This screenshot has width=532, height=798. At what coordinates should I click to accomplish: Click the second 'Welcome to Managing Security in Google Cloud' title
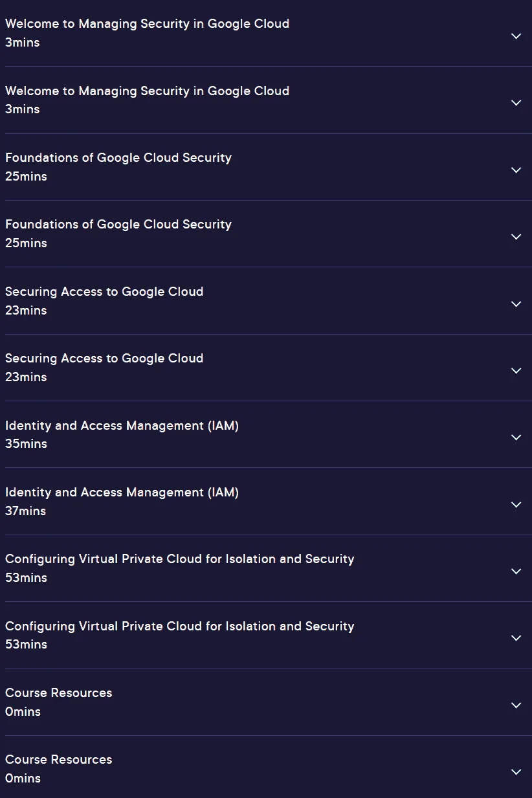(147, 91)
